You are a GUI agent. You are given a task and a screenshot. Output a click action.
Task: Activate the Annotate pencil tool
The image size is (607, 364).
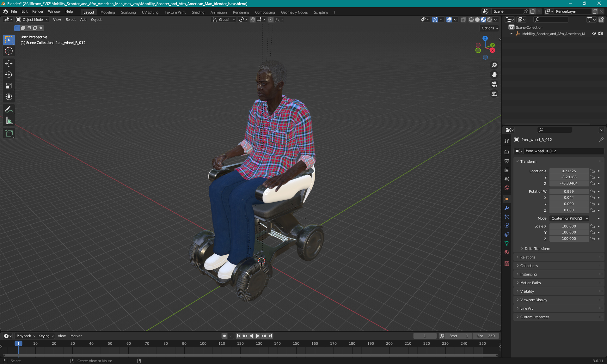tap(9, 110)
